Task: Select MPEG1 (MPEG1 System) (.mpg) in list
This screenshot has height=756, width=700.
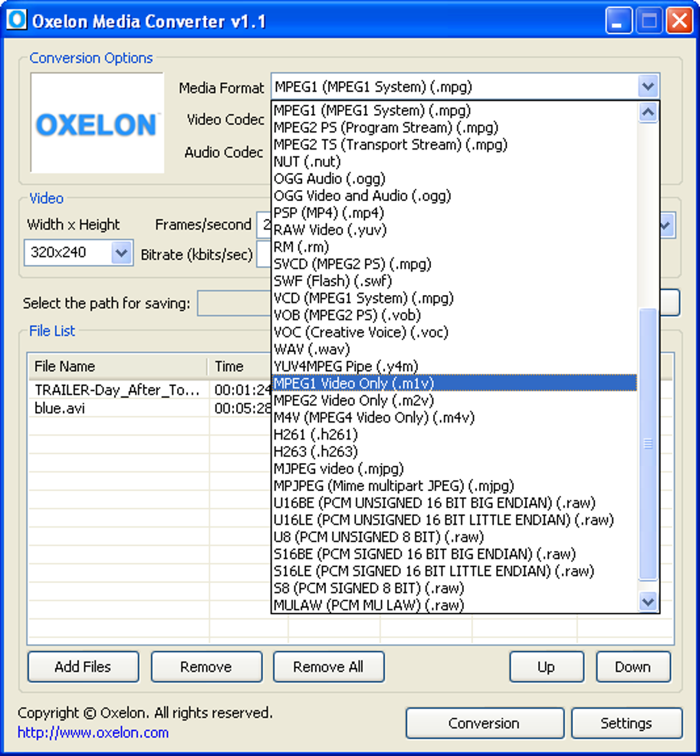Action: [454, 110]
